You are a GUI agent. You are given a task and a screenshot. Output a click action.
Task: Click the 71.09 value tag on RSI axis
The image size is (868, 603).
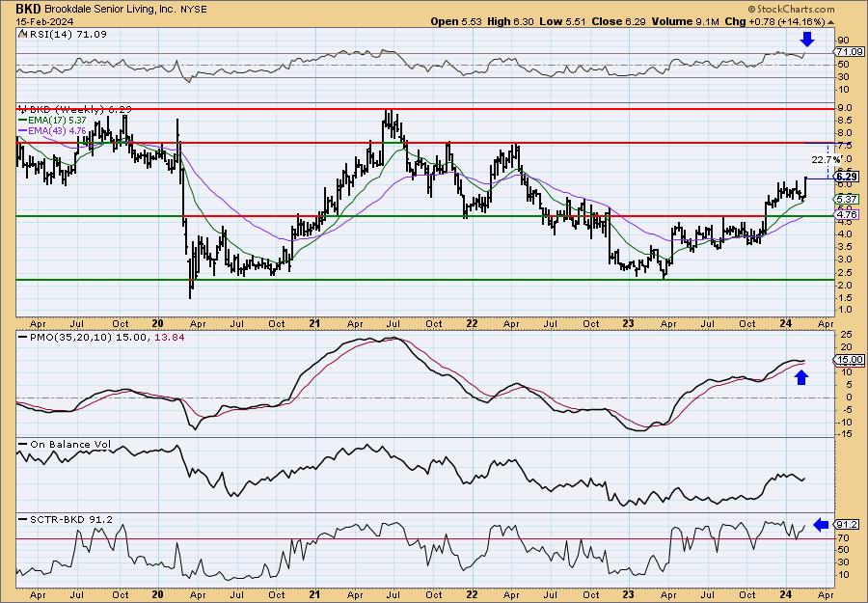pyautogui.click(x=850, y=51)
